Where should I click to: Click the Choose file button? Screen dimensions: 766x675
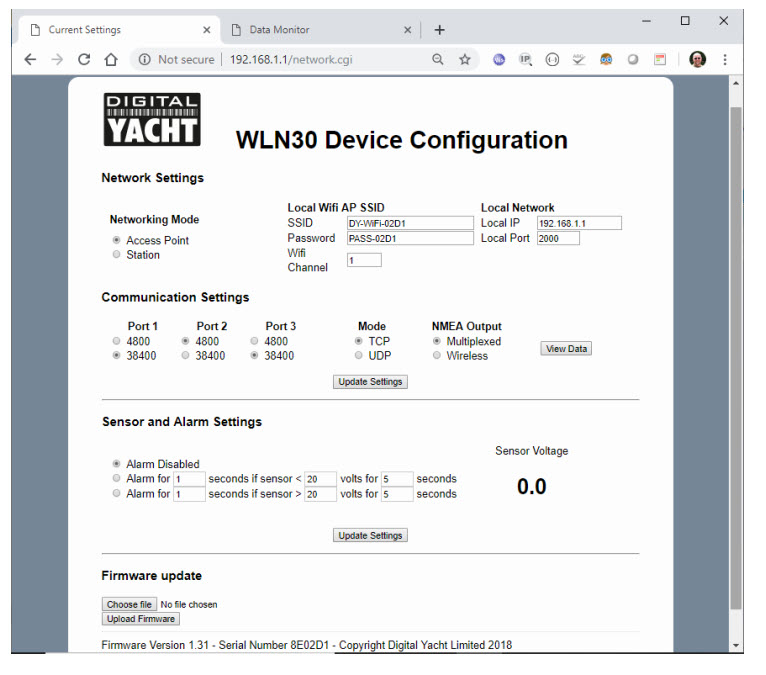[129, 605]
